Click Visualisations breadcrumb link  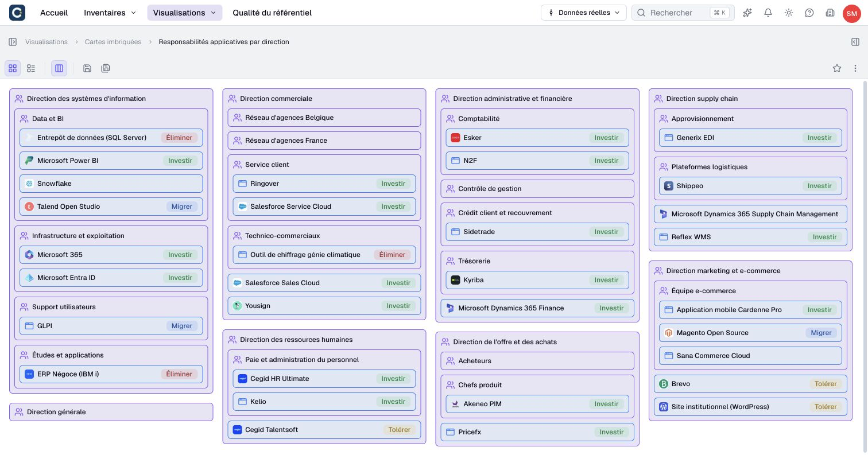click(x=46, y=42)
